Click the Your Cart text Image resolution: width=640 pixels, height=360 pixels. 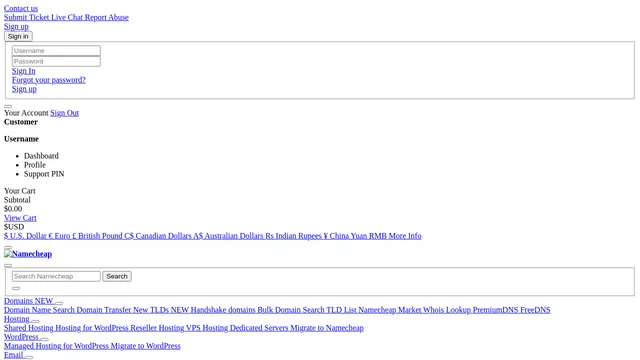20,191
